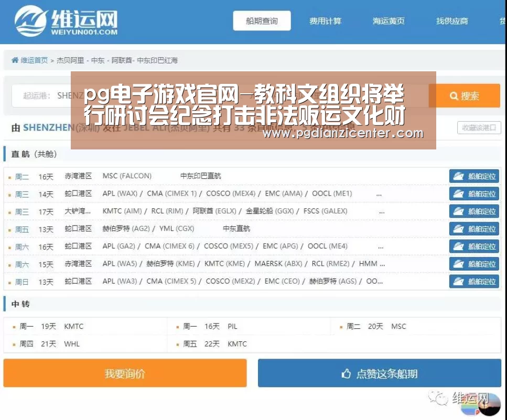The width and height of the screenshot is (507, 420).
Task: Click the orange 搜索 button
Action: pos(465,96)
